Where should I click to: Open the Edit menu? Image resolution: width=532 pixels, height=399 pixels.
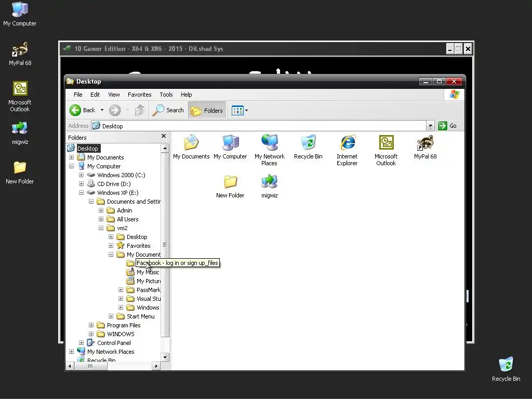95,95
